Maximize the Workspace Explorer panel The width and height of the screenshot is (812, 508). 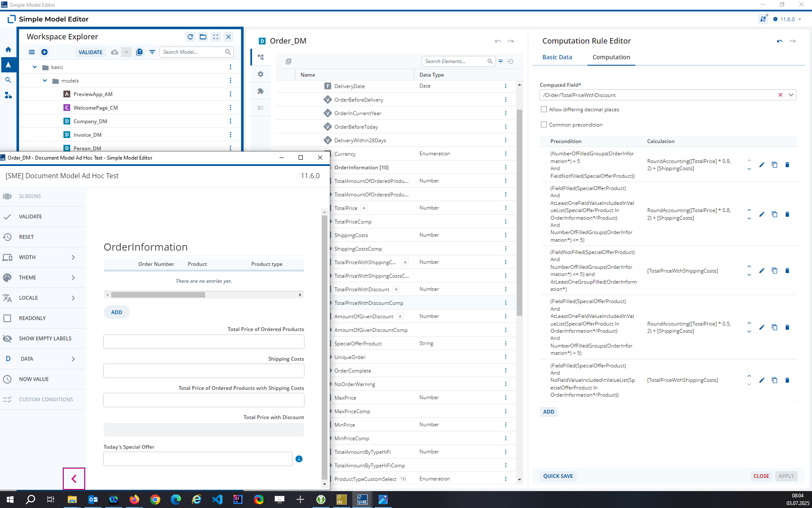pos(216,37)
